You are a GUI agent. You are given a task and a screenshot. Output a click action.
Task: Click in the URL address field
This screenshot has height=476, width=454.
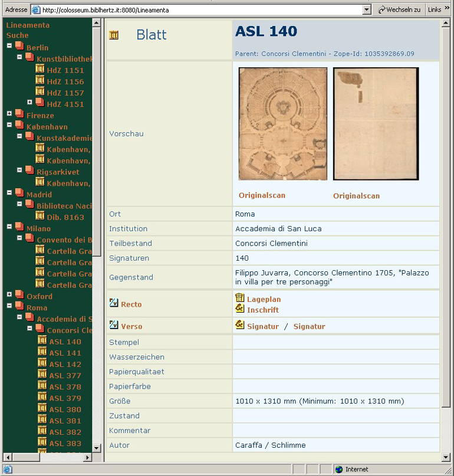click(x=200, y=10)
